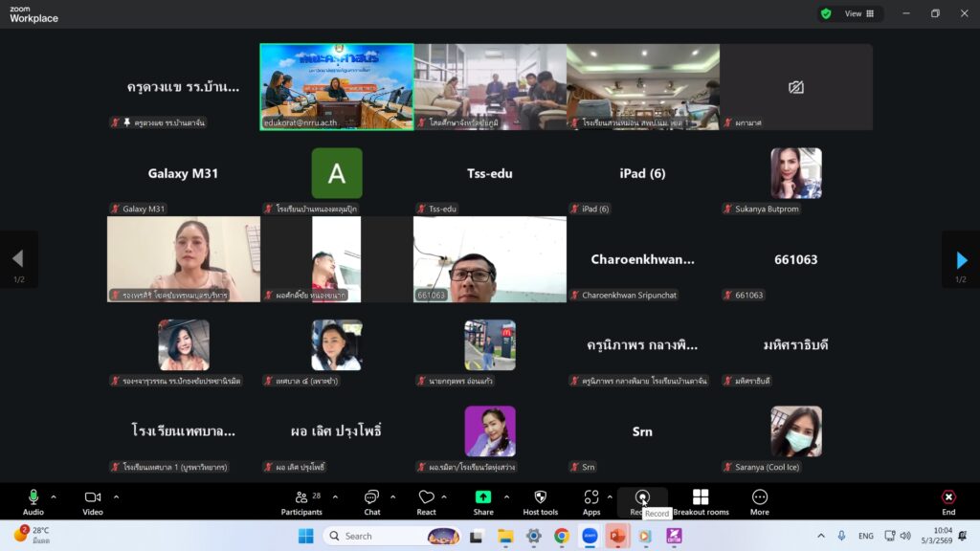This screenshot has height=551, width=980.
Task: Toggle the camera Video button
Action: point(93,501)
